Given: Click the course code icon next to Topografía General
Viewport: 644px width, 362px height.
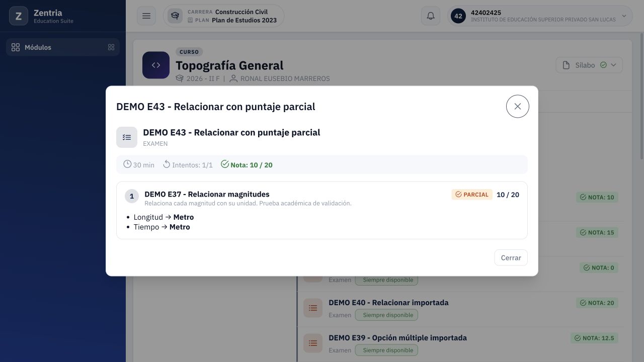Looking at the screenshot, I should pos(156,65).
